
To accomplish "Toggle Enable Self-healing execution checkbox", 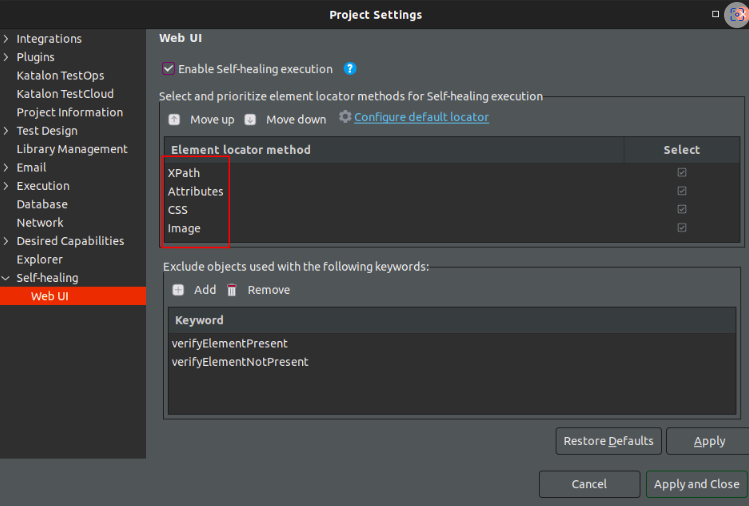I will 168,69.
